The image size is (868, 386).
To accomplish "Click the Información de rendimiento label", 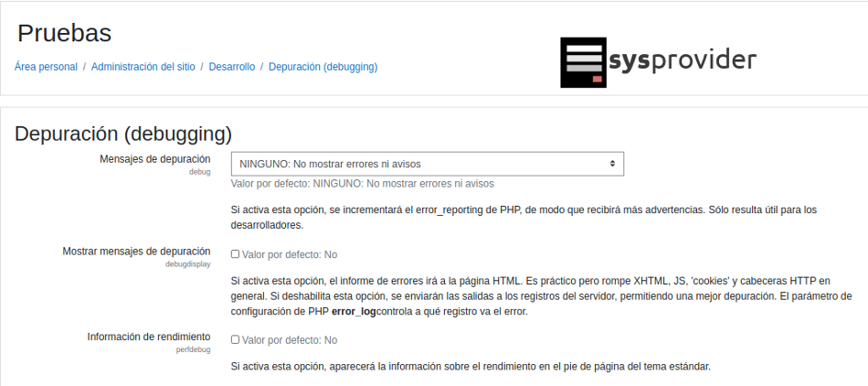I will coord(149,336).
